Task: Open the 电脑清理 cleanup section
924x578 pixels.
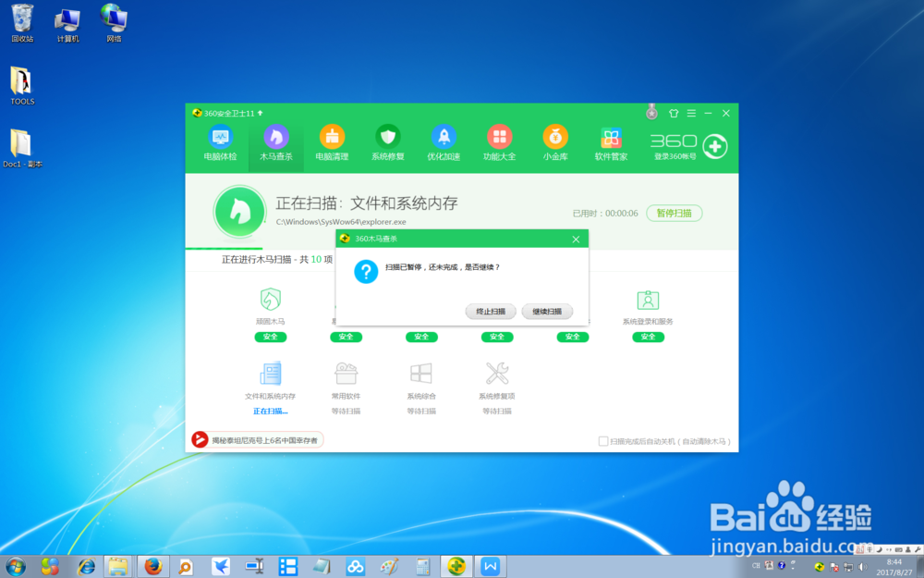Action: (332, 143)
